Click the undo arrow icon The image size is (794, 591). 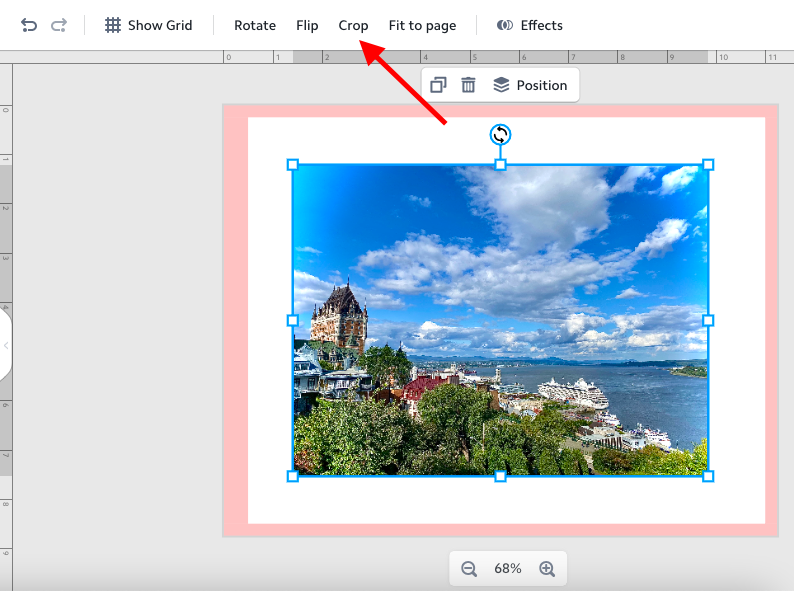tap(29, 25)
